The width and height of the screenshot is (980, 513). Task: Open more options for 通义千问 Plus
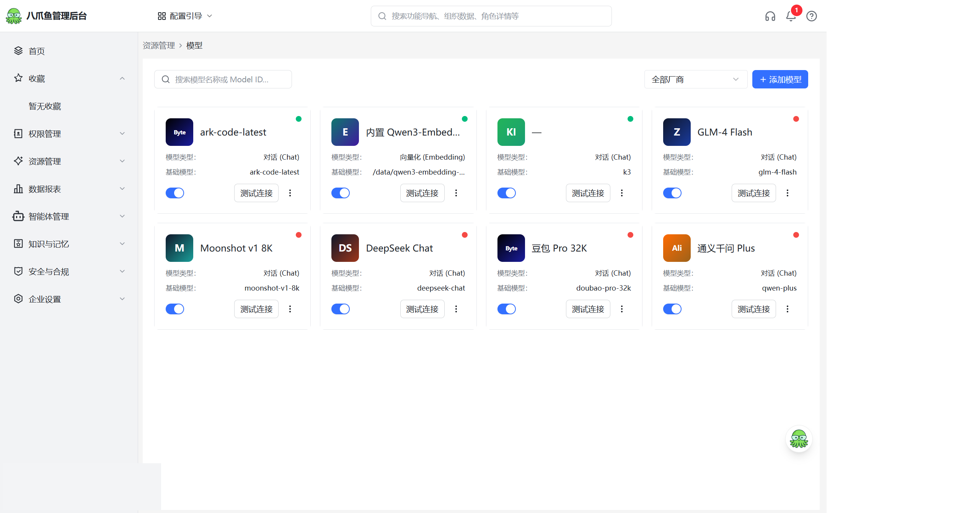pyautogui.click(x=788, y=309)
